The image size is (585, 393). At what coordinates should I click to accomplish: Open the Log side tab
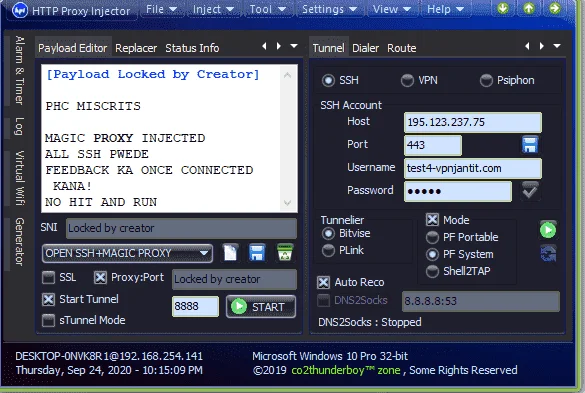pos(20,127)
